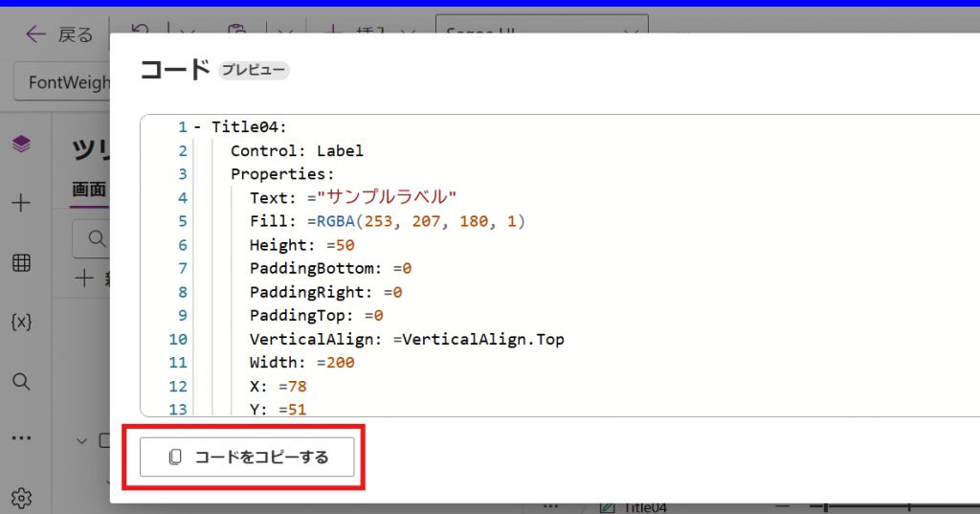Open the Search magnifier icon in sidebar

point(21,382)
